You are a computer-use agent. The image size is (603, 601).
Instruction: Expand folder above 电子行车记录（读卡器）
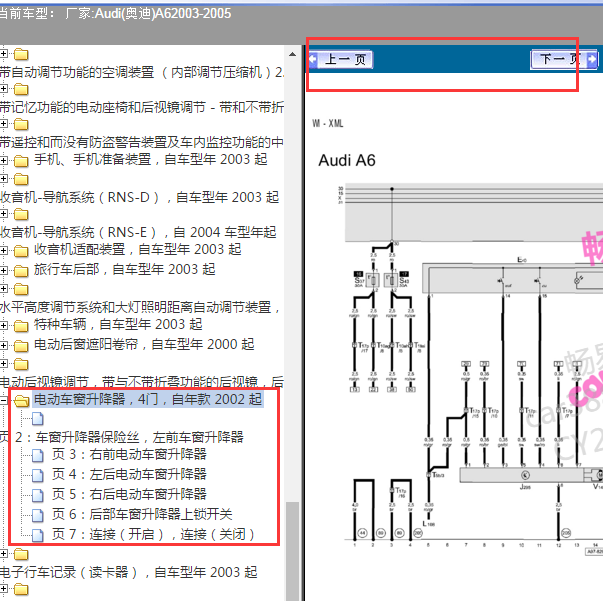(x=3, y=553)
